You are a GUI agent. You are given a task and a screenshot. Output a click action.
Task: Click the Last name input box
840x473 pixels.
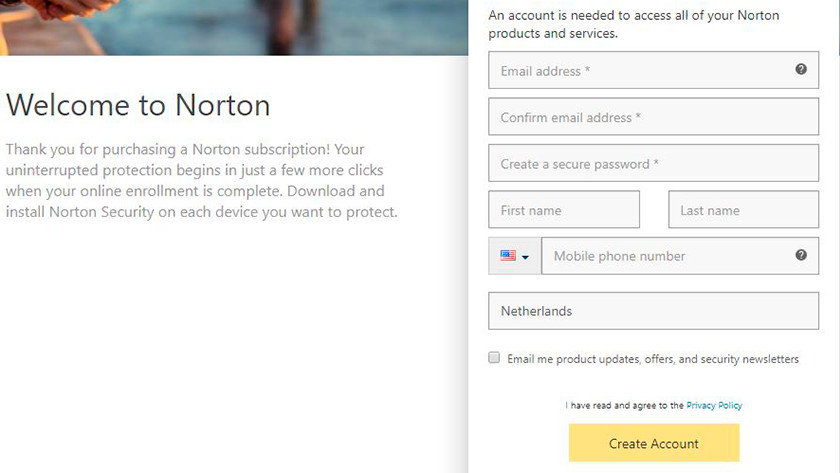744,209
